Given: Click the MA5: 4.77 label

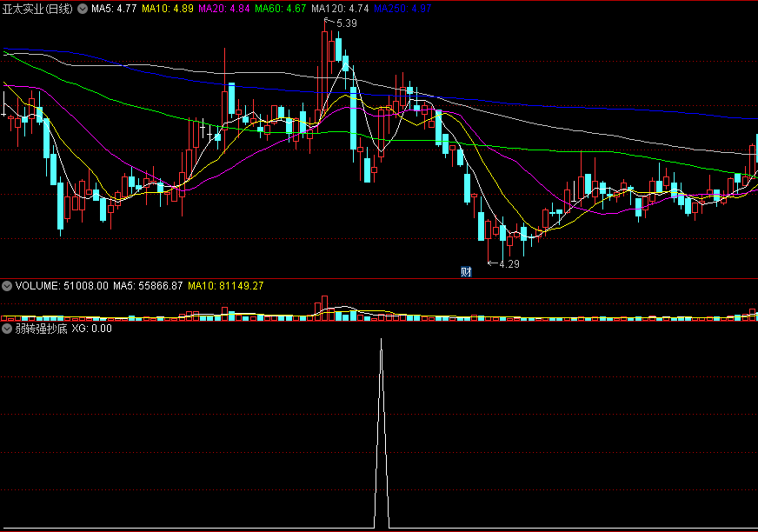Looking at the screenshot, I should pyautogui.click(x=114, y=9).
